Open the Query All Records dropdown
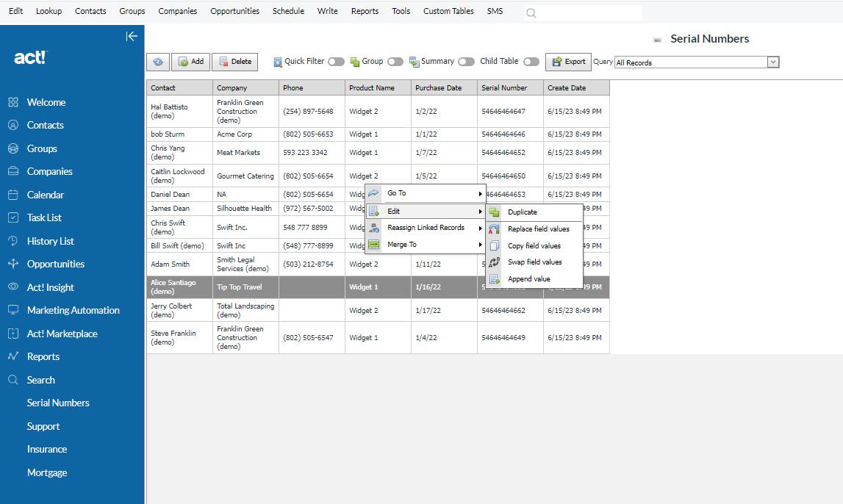 (x=772, y=62)
